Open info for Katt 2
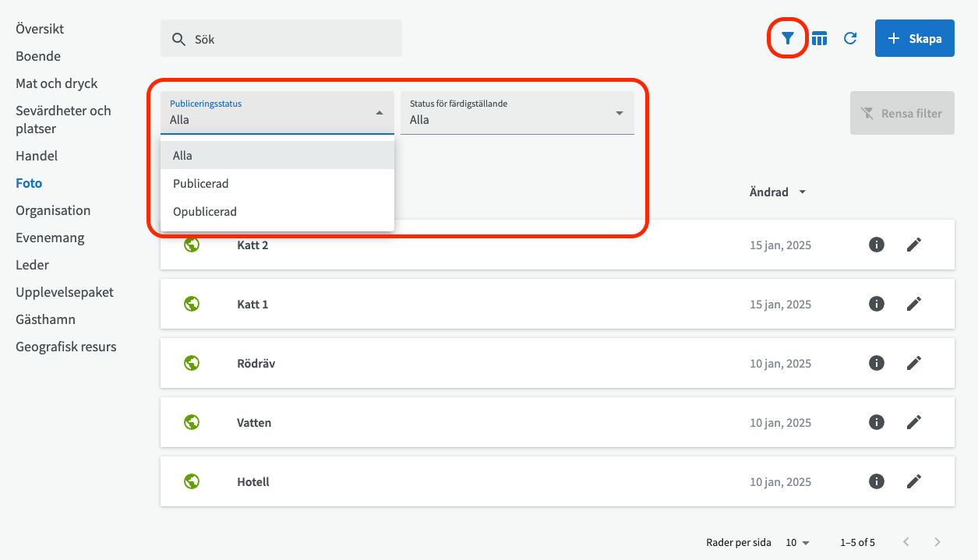 point(877,245)
